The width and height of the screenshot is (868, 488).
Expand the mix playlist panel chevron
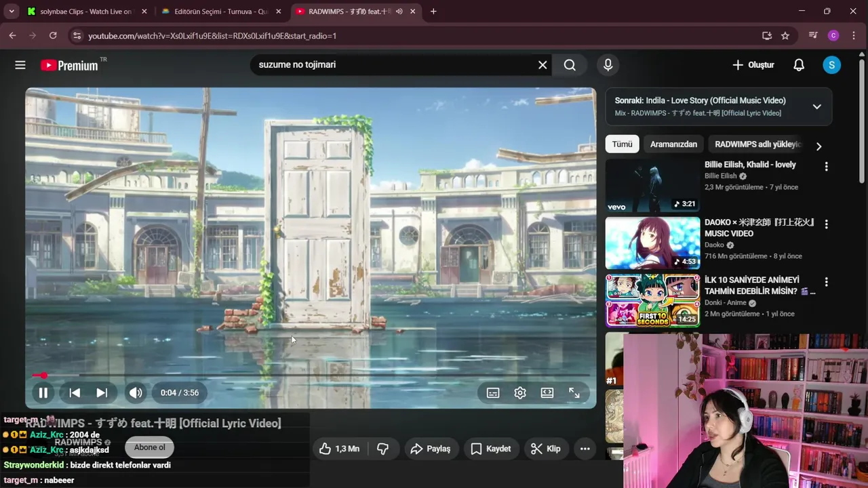tap(817, 106)
